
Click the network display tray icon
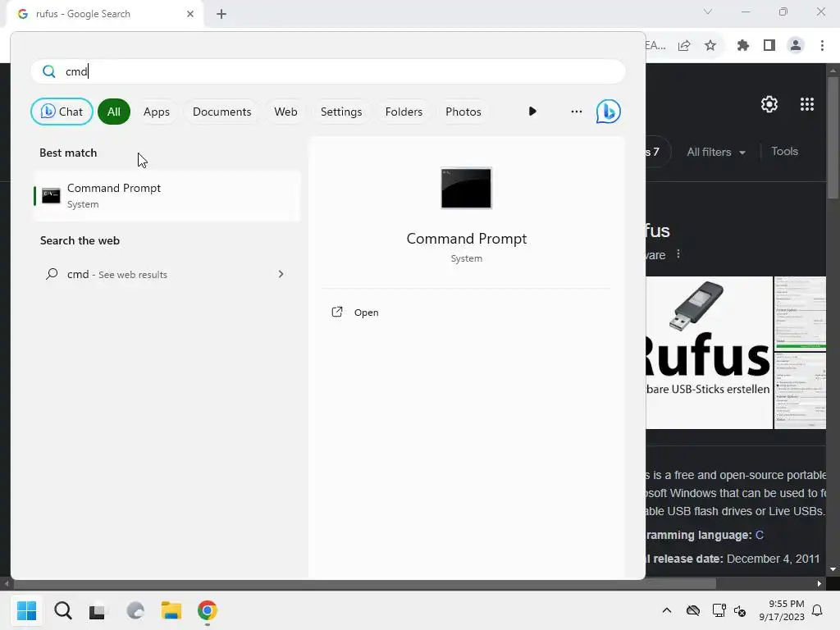(719, 610)
